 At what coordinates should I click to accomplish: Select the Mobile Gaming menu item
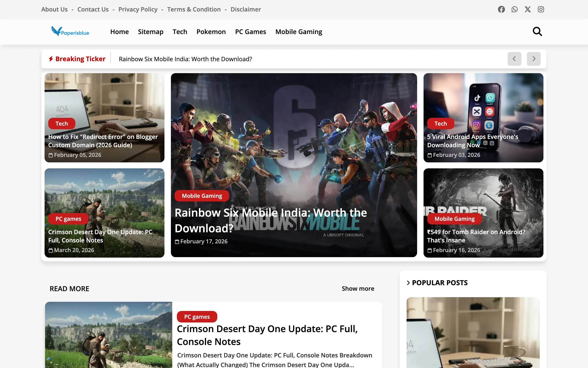(299, 32)
